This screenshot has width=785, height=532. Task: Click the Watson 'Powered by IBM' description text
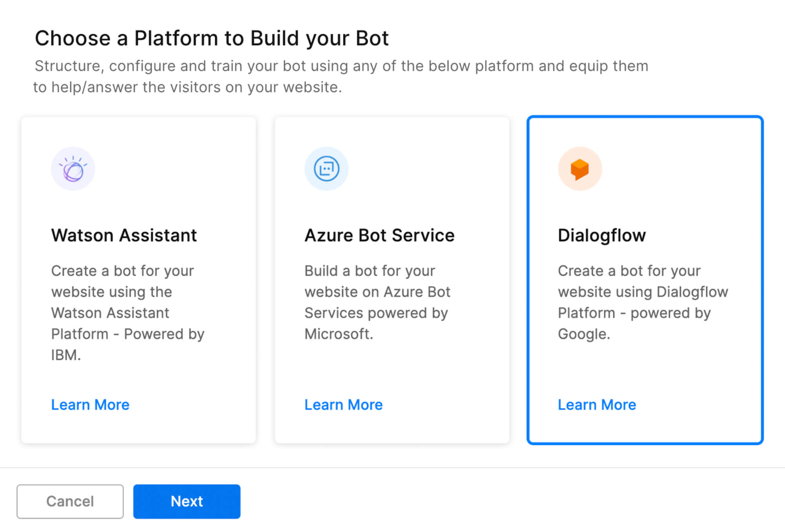tap(128, 313)
